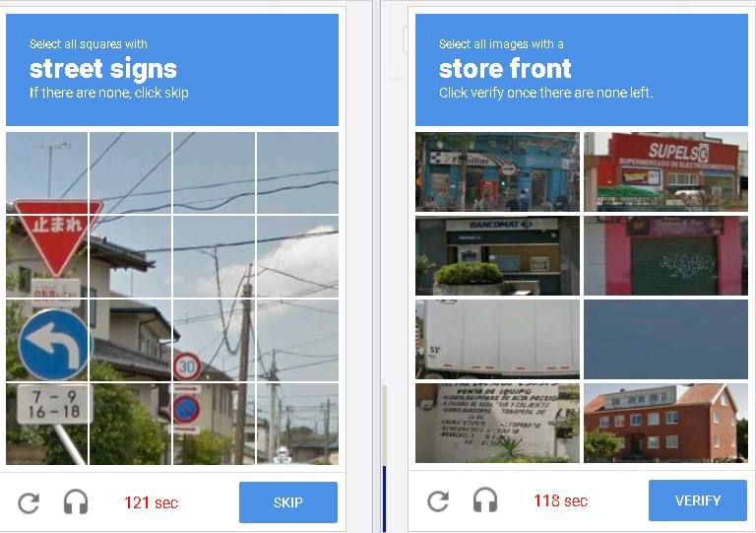756x533 pixels.
Task: Choose the red SUPELSC supermarket image
Action: coord(665,171)
